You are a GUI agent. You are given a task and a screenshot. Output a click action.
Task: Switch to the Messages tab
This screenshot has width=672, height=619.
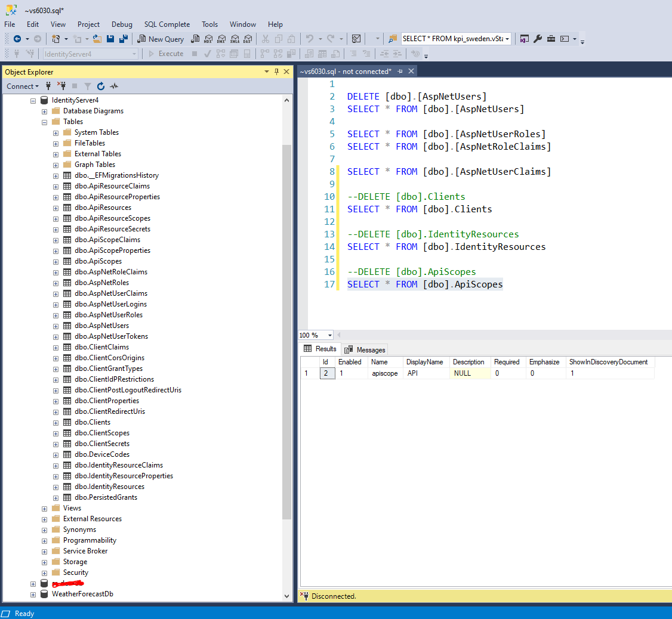pos(365,349)
